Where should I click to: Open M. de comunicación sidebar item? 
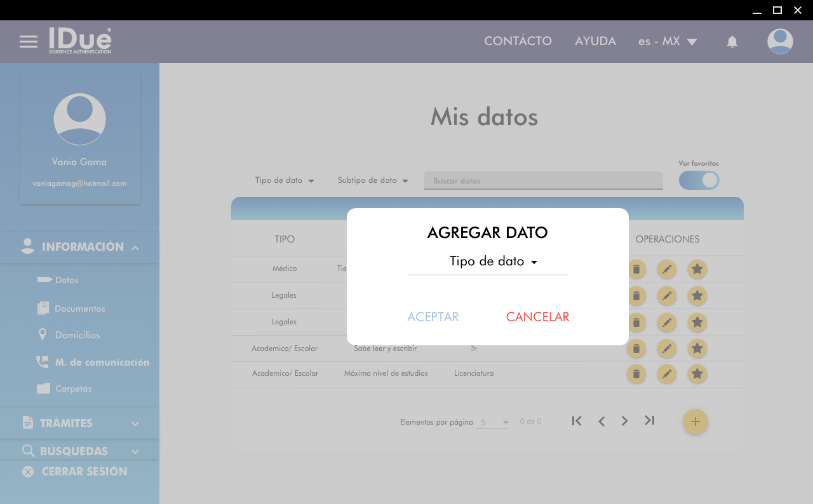point(102,362)
